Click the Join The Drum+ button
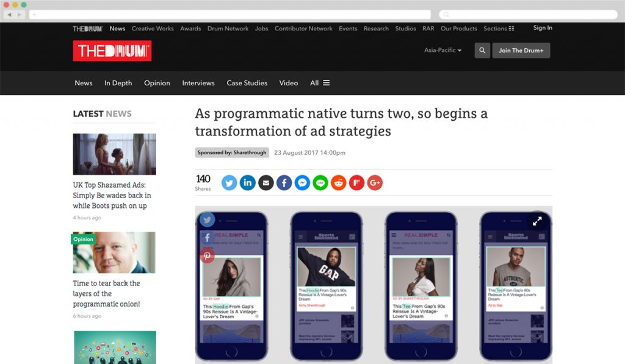This screenshot has width=625, height=364. coord(521,50)
